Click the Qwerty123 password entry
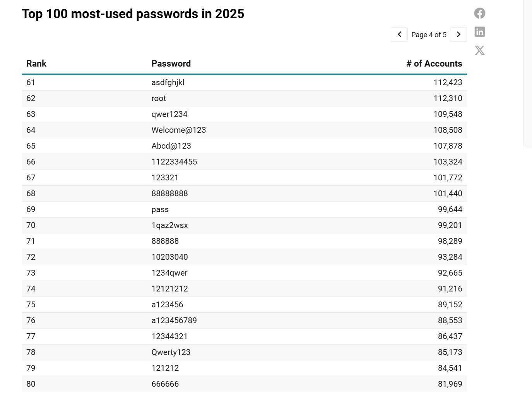The height and width of the screenshot is (401, 532). (171, 352)
